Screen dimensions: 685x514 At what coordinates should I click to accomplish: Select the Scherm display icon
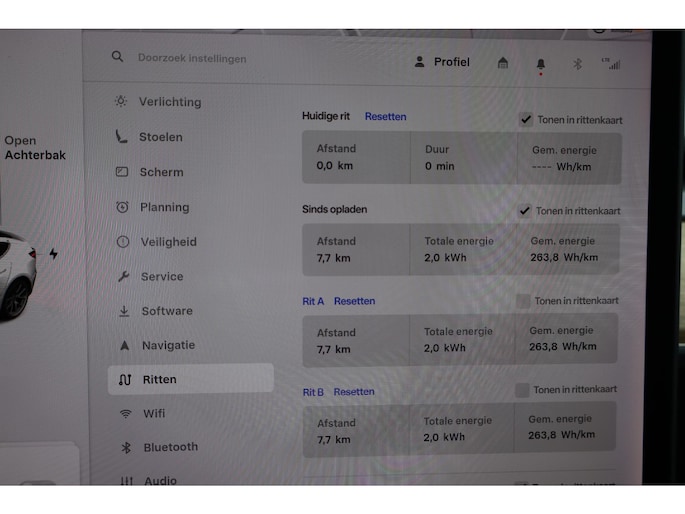(122, 172)
